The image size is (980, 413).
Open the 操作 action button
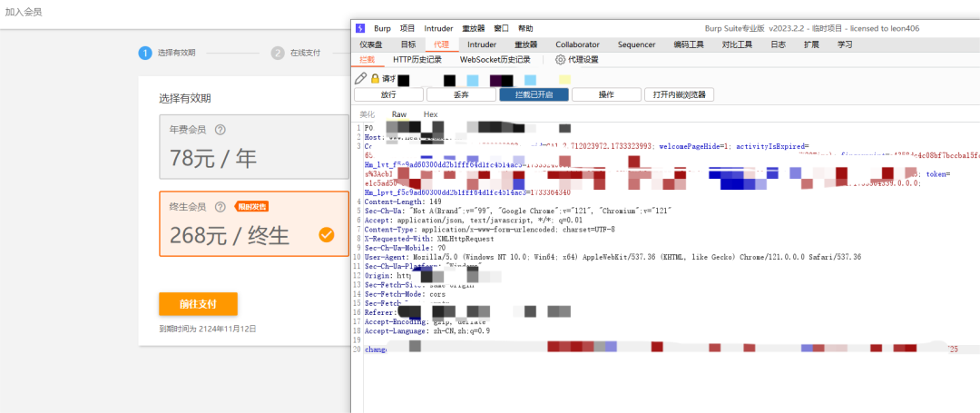[606, 95]
